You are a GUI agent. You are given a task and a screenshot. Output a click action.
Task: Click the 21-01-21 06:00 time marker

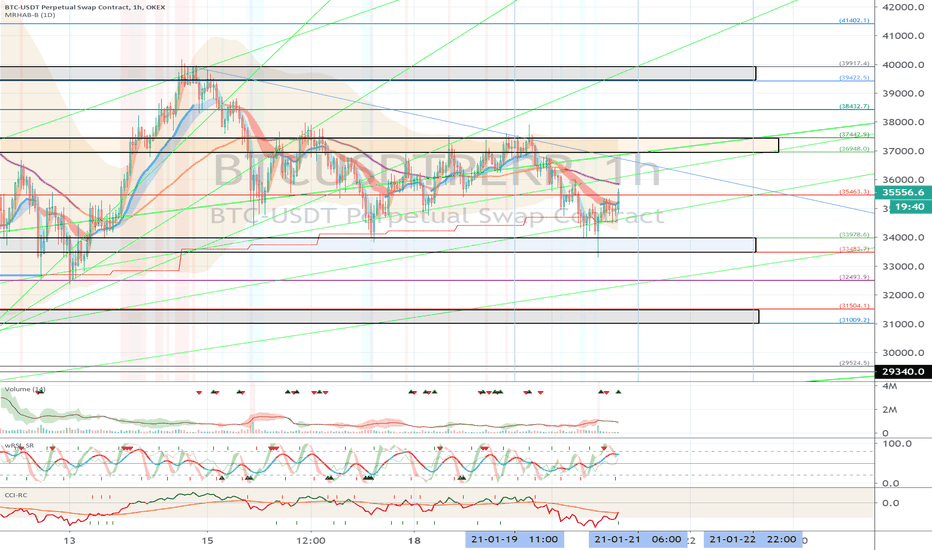coord(638,539)
